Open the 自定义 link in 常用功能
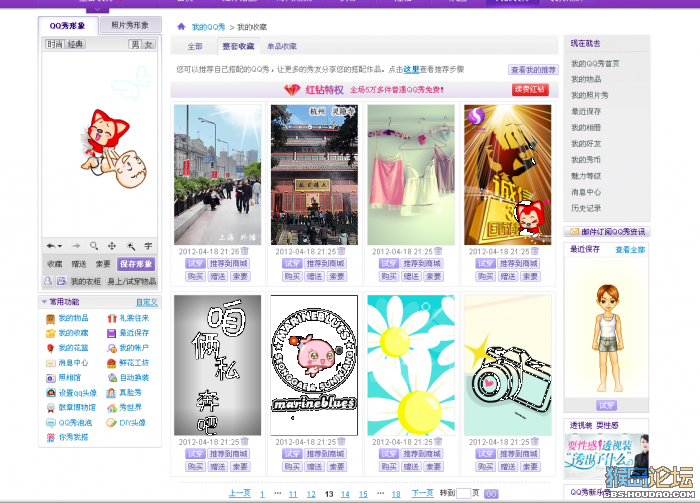700x503 pixels. pyautogui.click(x=147, y=302)
